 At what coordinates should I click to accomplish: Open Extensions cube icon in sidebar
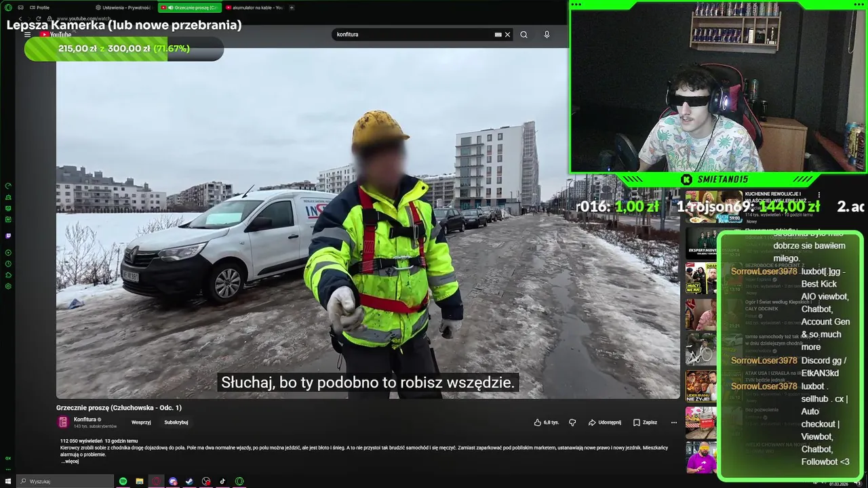point(8,275)
